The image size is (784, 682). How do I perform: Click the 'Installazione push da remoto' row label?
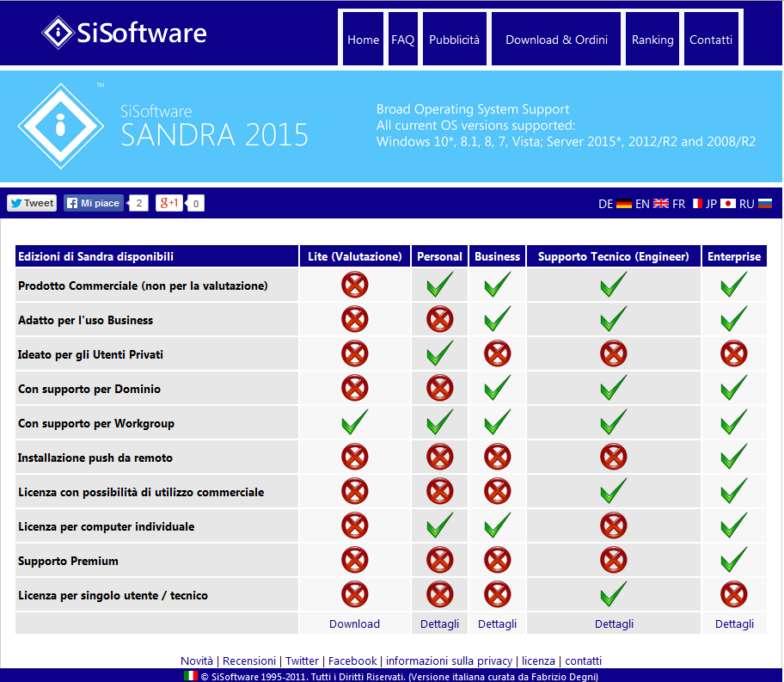95,458
